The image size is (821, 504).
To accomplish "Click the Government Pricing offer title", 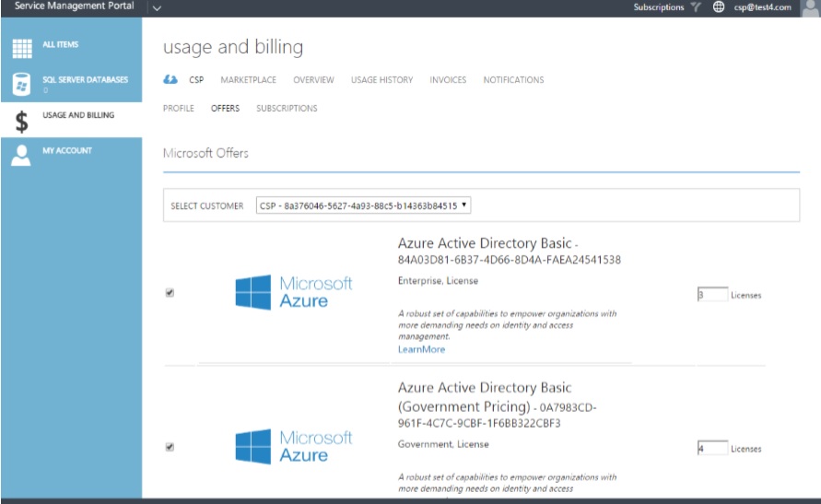I will pyautogui.click(x=485, y=397).
